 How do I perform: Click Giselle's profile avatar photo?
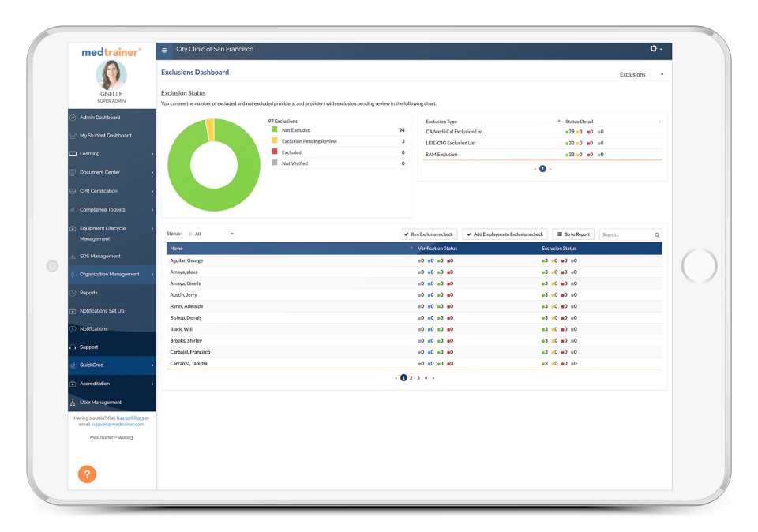[111, 75]
